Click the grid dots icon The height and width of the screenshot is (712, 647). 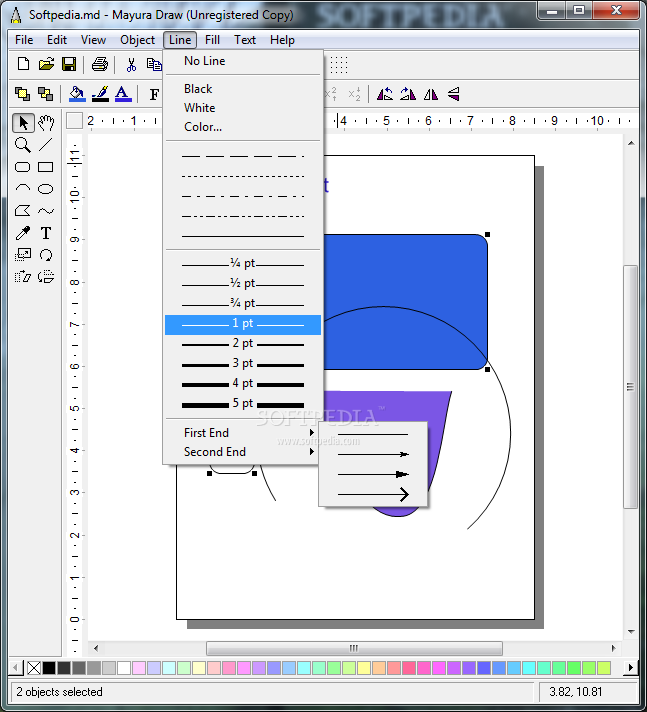(x=339, y=65)
